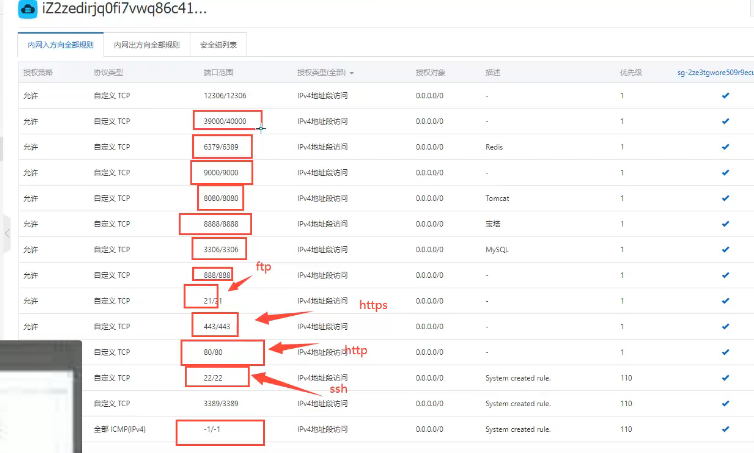Click the checkmark in the 888/888 row

[725, 275]
